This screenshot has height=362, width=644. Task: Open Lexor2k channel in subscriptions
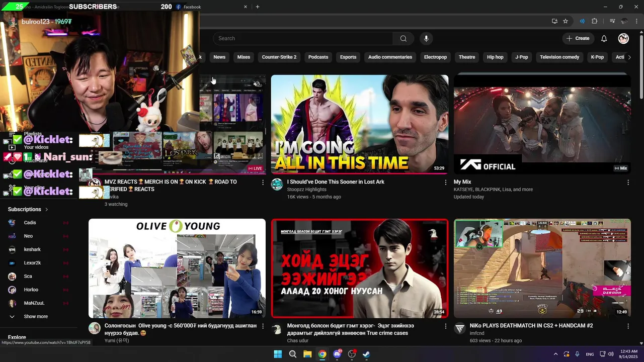(x=38, y=262)
